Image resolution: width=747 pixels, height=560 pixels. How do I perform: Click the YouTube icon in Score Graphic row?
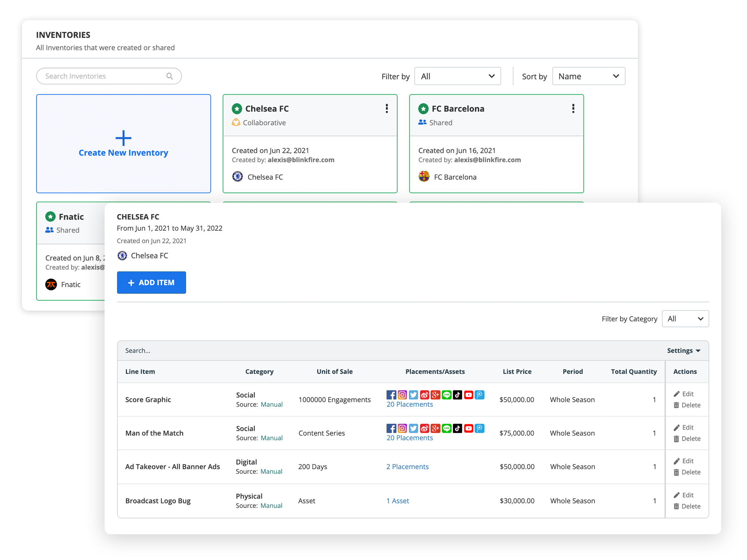[x=468, y=395]
